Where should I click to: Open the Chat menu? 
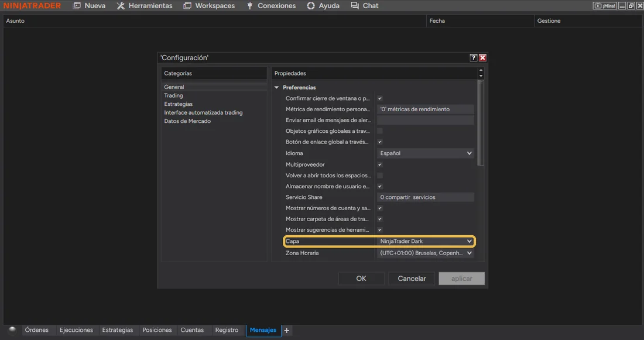tap(365, 6)
